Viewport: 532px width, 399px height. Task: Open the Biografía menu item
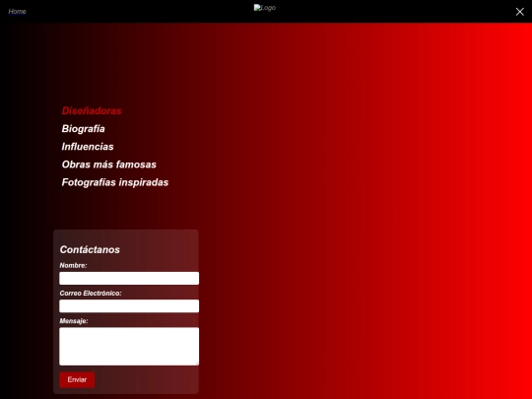tap(83, 129)
